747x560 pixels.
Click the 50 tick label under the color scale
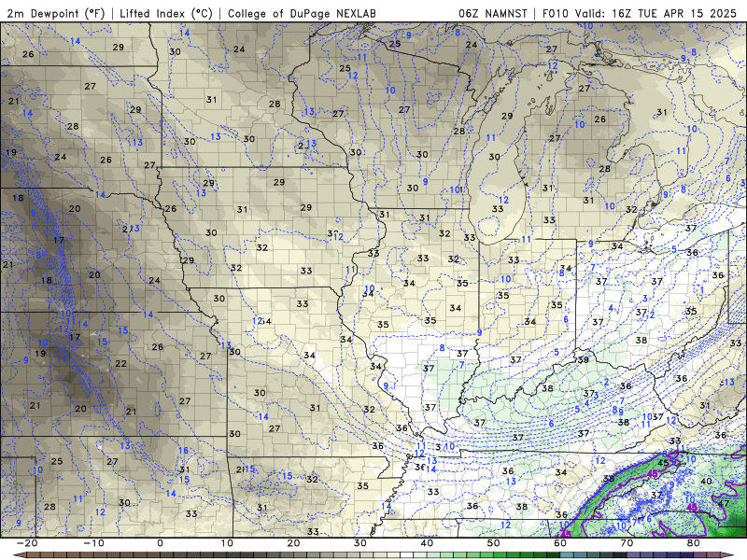point(494,543)
